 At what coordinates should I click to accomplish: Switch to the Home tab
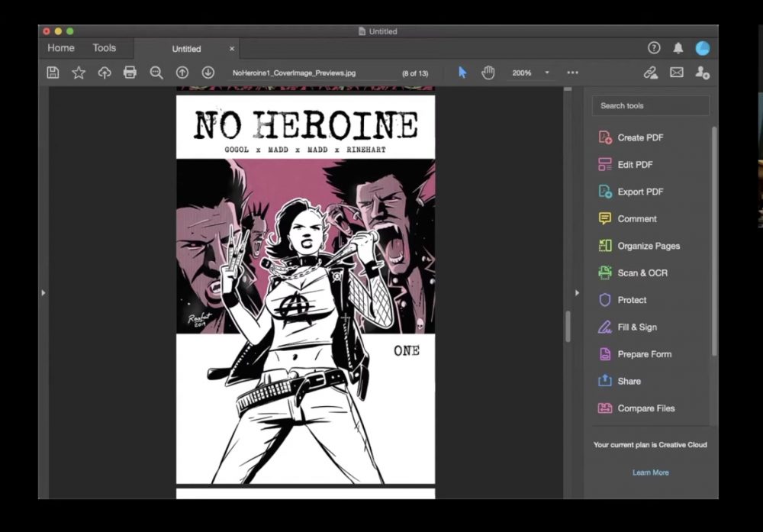click(61, 47)
